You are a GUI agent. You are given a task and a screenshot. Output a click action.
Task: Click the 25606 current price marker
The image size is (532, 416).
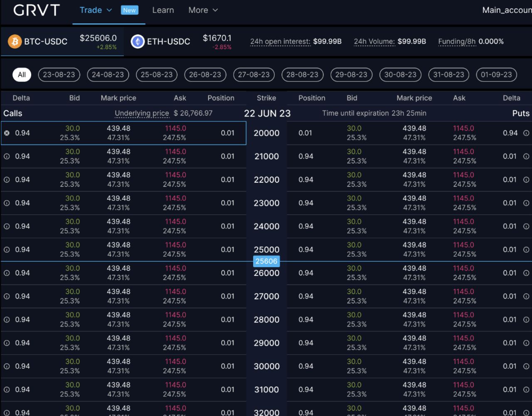[x=266, y=261]
